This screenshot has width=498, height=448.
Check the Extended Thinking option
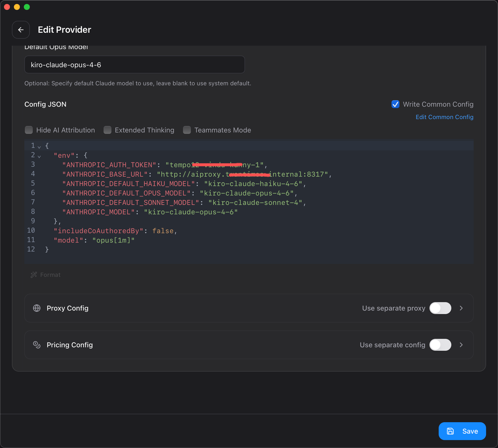pos(107,130)
